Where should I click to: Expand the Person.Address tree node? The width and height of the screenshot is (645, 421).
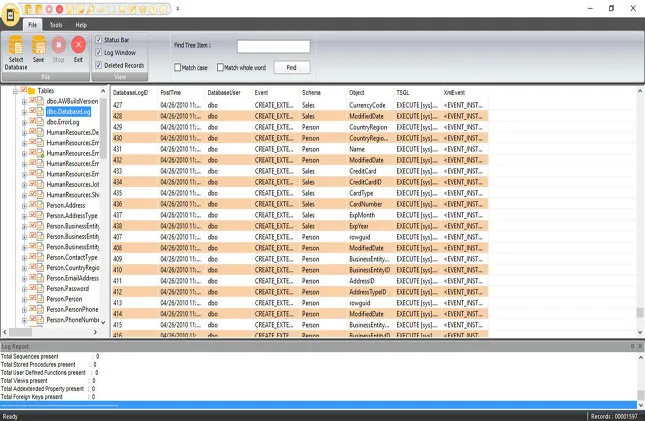pos(24,205)
